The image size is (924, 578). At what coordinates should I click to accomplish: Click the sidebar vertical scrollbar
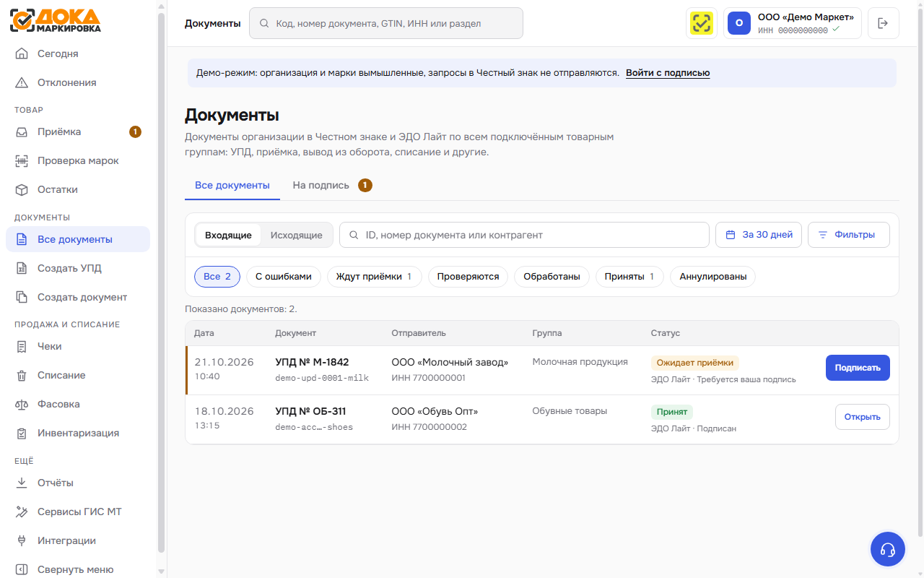(x=161, y=282)
